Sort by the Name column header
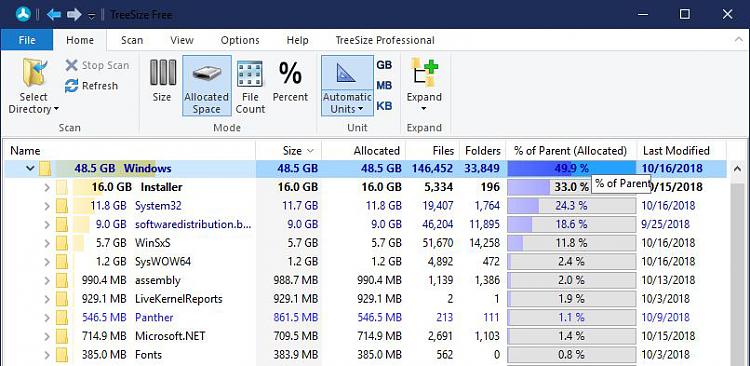The image size is (750, 366). coord(130,151)
